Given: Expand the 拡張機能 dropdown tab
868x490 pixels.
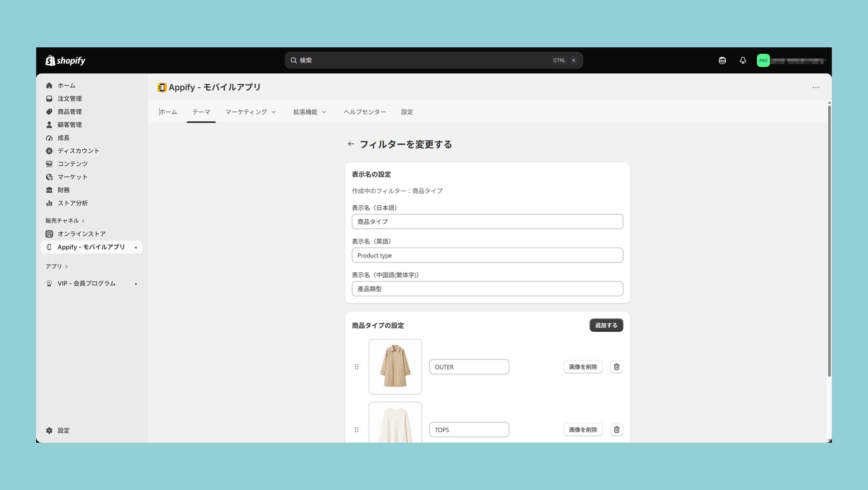Looking at the screenshot, I should [309, 112].
